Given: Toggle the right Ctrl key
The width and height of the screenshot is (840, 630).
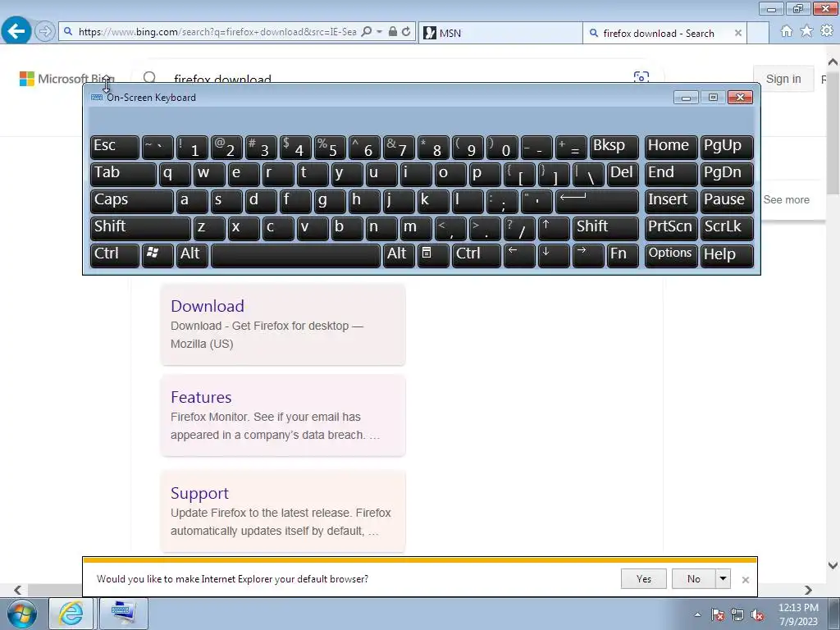Looking at the screenshot, I should [477, 254].
